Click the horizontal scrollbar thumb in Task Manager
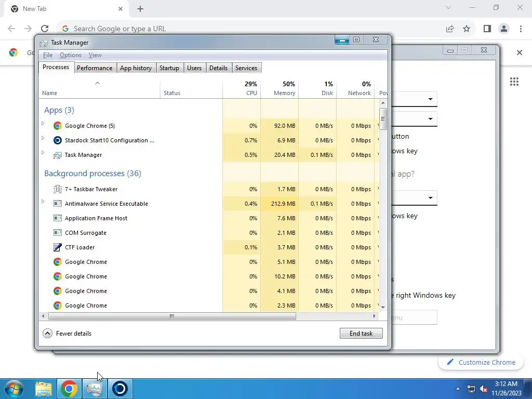Image resolution: width=532 pixels, height=399 pixels. (x=172, y=316)
